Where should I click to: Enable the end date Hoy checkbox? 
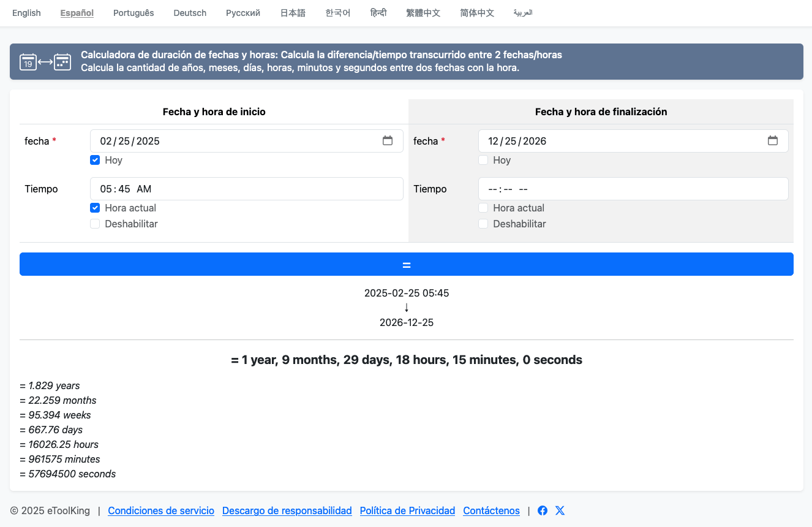tap(483, 160)
